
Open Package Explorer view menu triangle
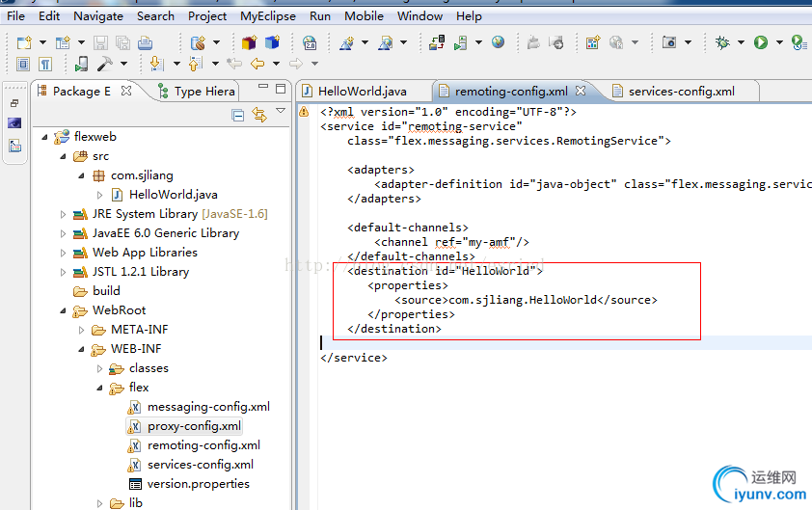tap(281, 110)
